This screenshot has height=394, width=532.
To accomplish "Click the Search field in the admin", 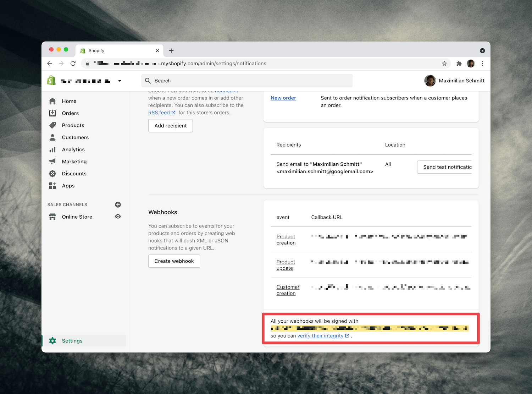I will [x=247, y=81].
